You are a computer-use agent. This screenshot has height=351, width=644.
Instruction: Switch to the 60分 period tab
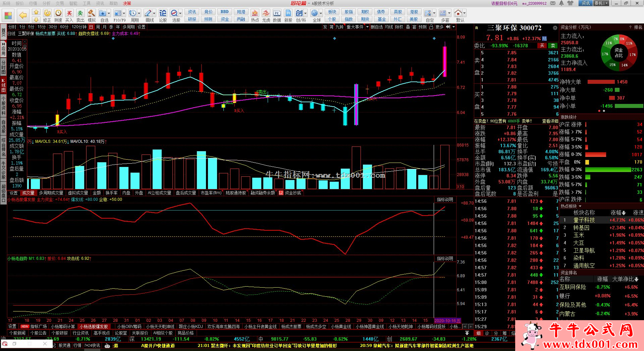pos(64,27)
